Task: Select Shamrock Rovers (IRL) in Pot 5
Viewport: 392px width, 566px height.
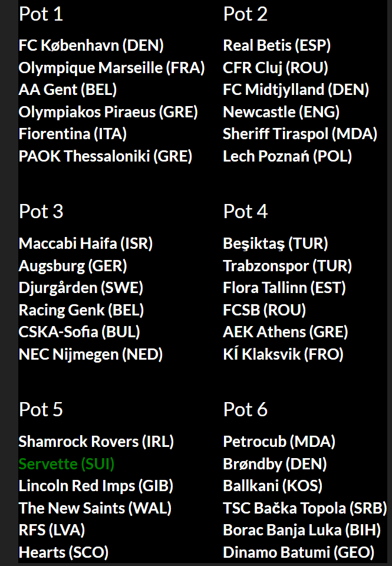Action: pyautogui.click(x=96, y=442)
